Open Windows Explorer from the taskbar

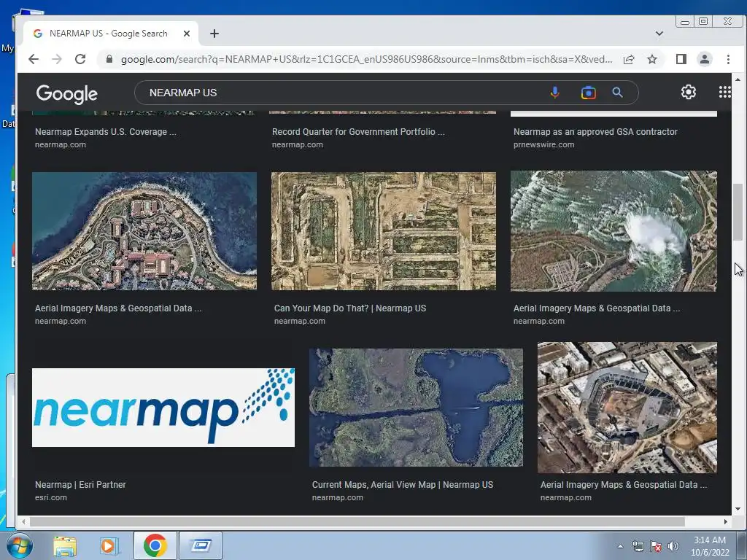(65, 545)
